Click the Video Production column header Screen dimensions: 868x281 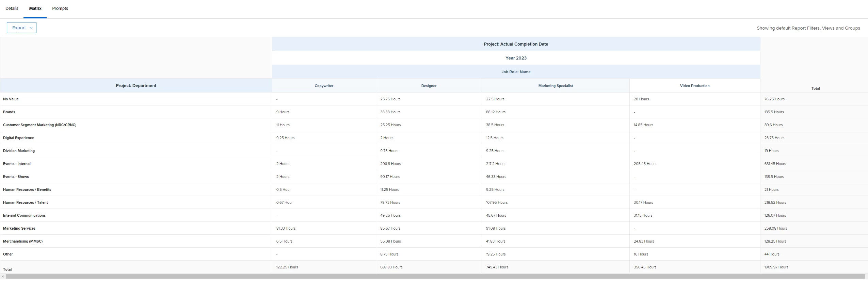pyautogui.click(x=695, y=86)
